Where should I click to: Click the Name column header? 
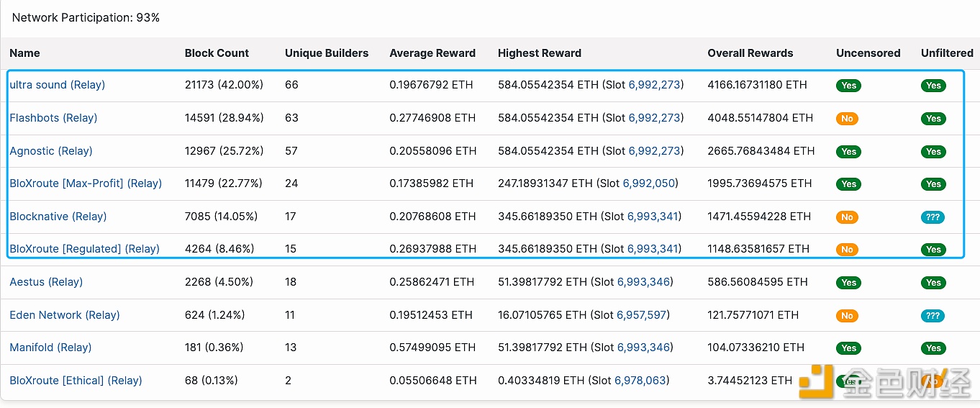tap(24, 53)
